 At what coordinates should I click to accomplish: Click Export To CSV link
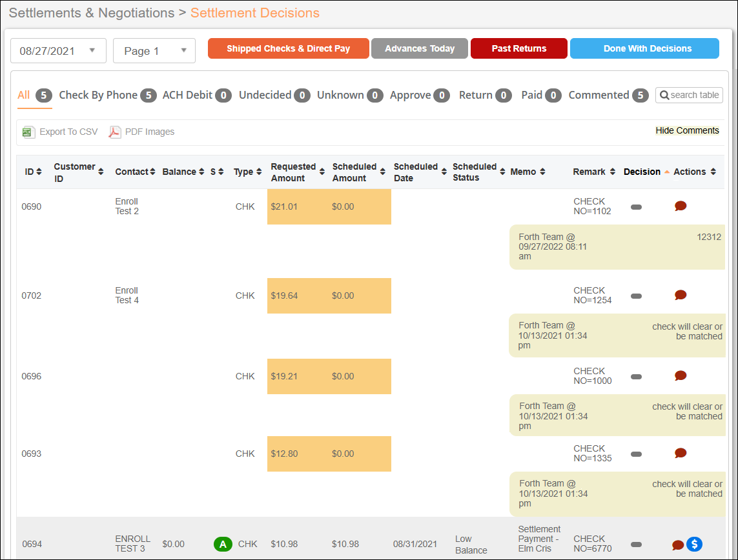[x=68, y=132]
